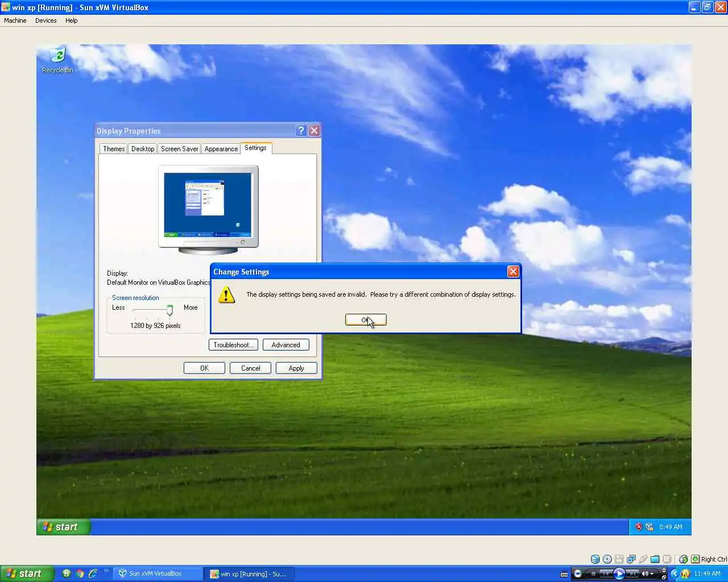Switch to Sun xVM VirtualBox taskbar item
Screen dimensions: 728x582
pos(158,573)
